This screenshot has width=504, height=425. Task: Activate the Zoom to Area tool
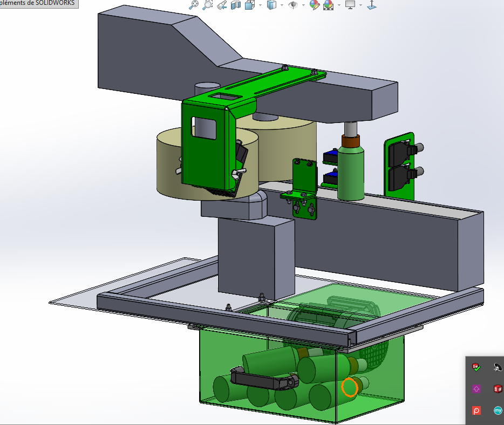[x=207, y=5]
